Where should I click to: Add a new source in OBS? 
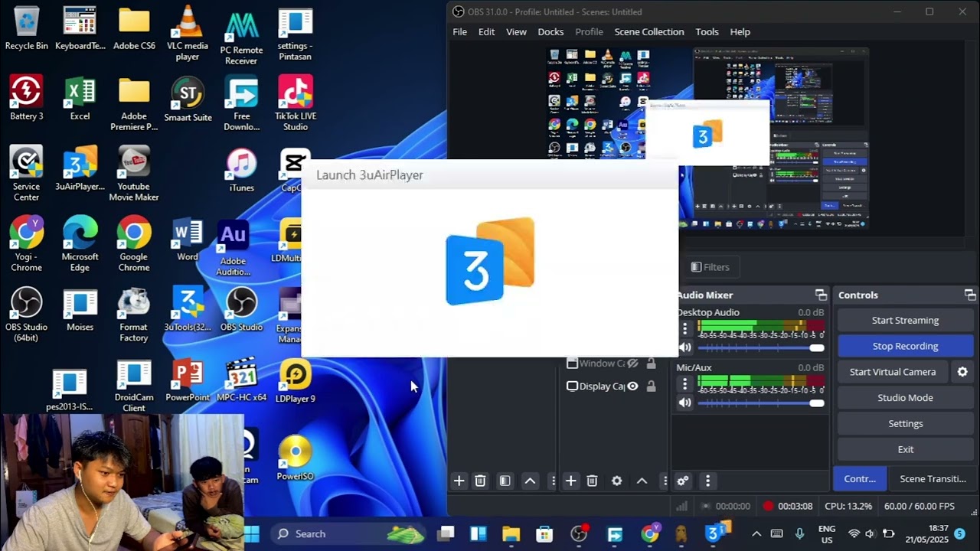point(570,481)
